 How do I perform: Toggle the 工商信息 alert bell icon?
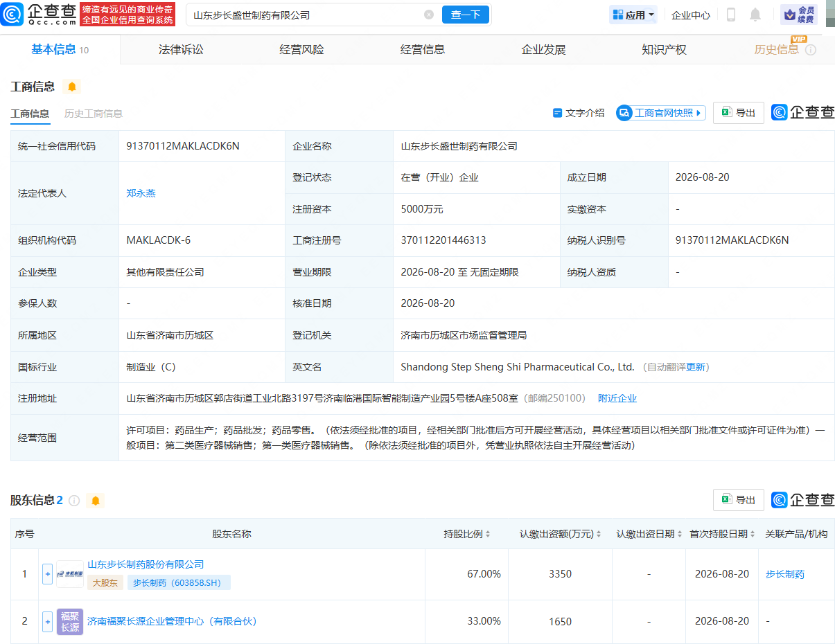pyautogui.click(x=72, y=87)
